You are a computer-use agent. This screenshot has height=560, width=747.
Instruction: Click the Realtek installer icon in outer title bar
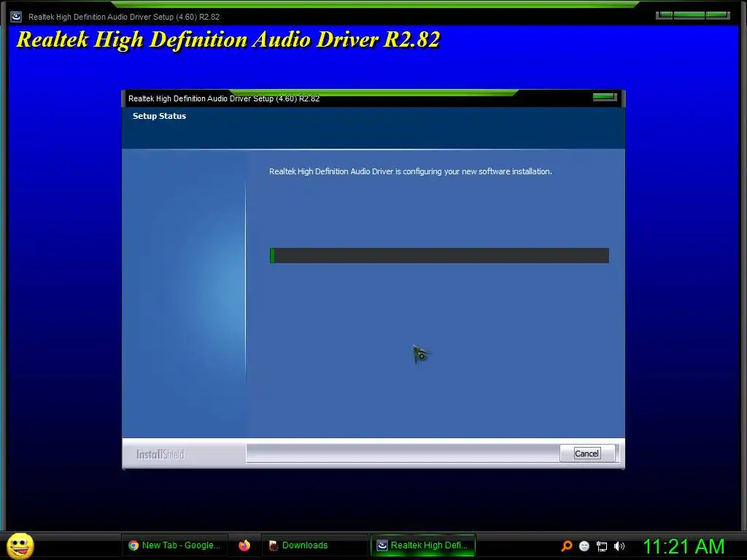tap(16, 17)
